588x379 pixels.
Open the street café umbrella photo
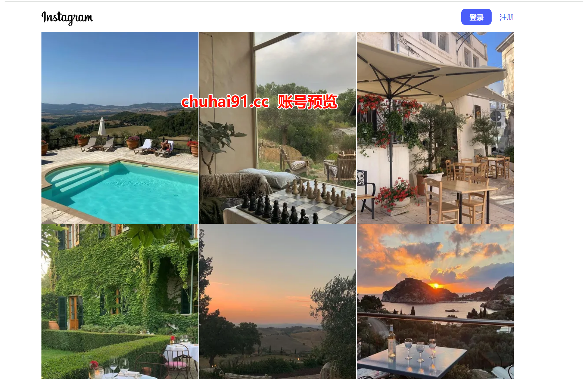(x=435, y=128)
